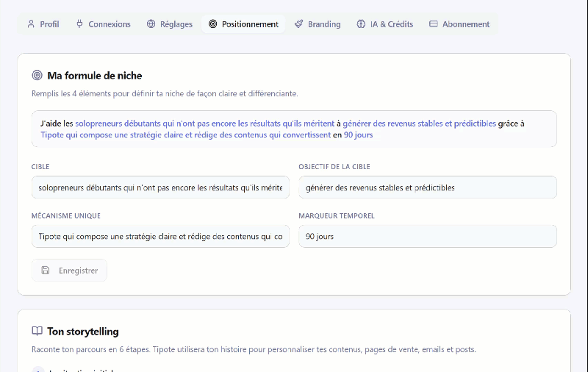Click the "Ton storytelling" section heading

pos(83,332)
